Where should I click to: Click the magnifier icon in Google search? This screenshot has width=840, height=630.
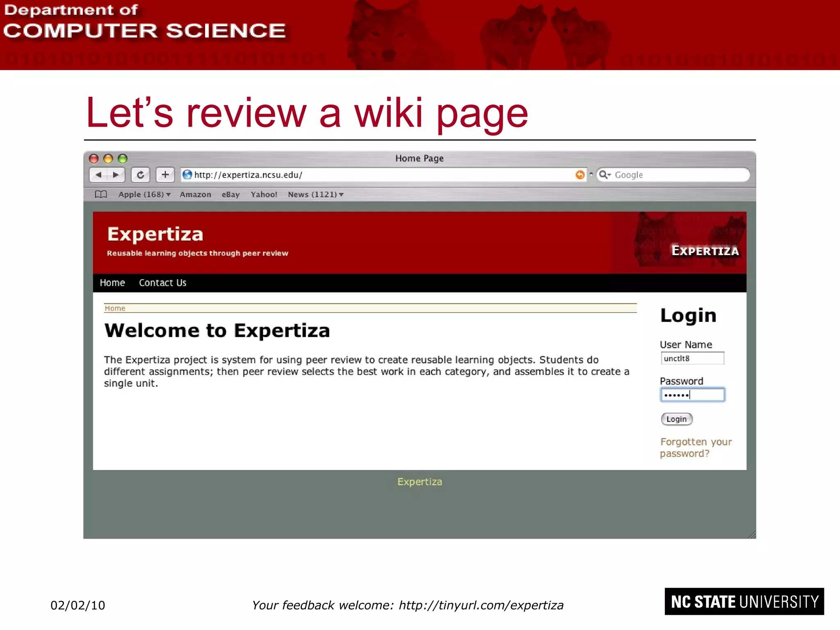tap(604, 175)
